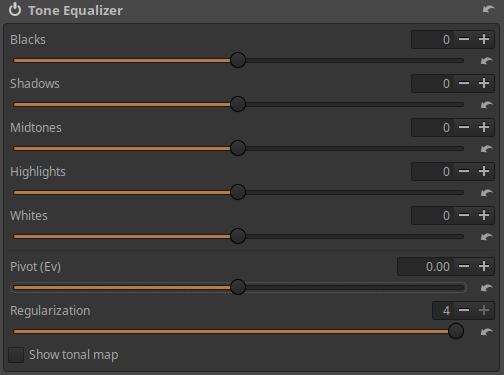Toggle the Tone Equalizer power icon
This screenshot has height=375, width=504.
click(15, 10)
